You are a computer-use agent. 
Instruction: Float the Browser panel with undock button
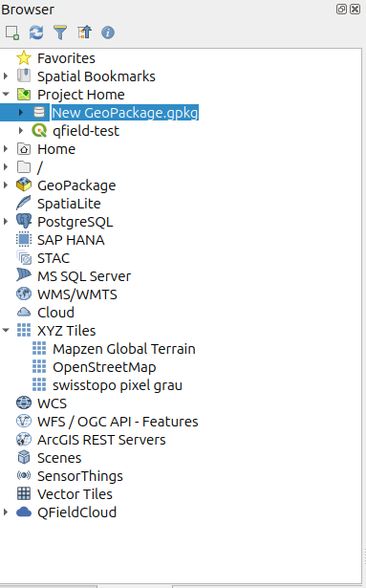[341, 9]
